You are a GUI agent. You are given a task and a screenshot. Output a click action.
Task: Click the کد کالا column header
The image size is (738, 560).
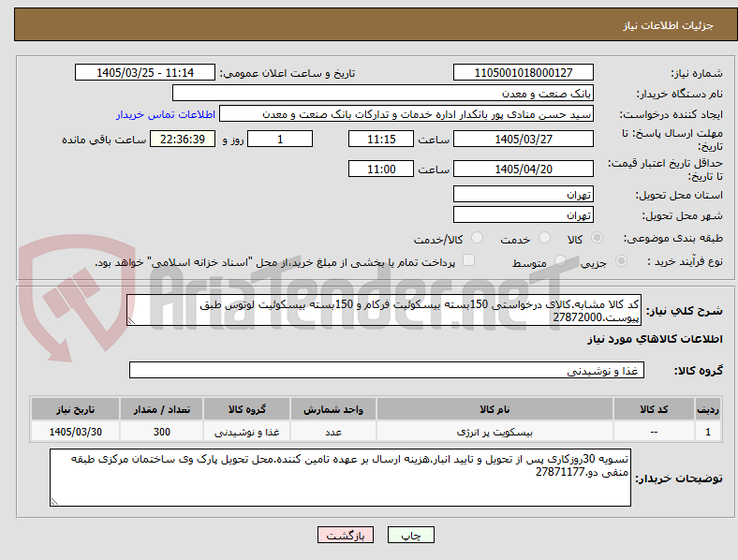[x=654, y=409]
